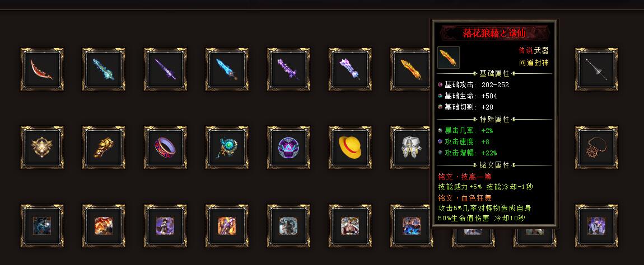Screen dimensions: 644x265
Task: Click the tooltip's golden sword preview icon
Action: point(449,58)
